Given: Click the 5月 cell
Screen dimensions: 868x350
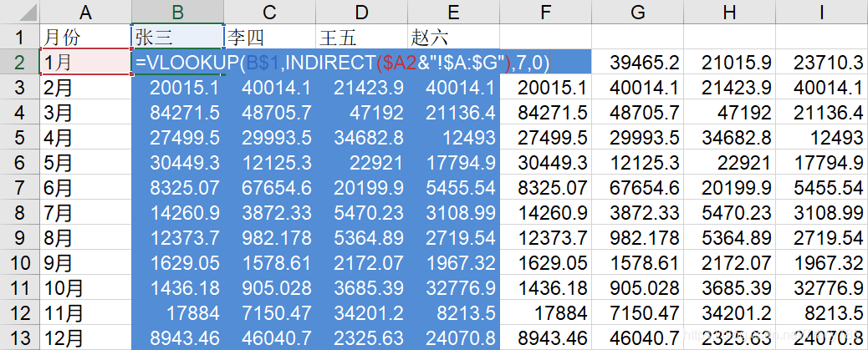Looking at the screenshot, I should click(85, 163).
